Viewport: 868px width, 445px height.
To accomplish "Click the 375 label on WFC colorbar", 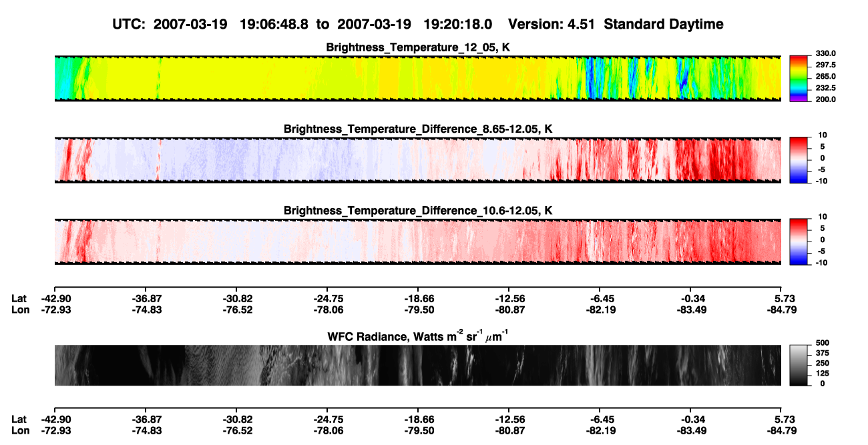I will coord(824,353).
